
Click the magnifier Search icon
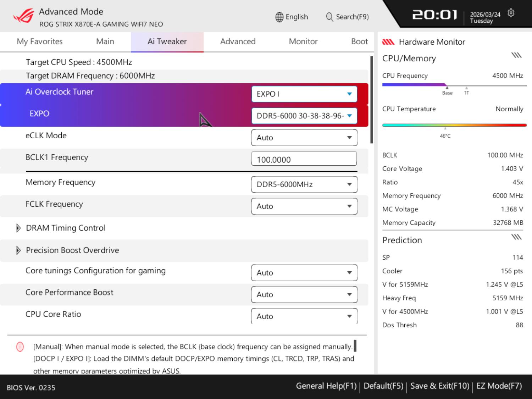click(329, 17)
